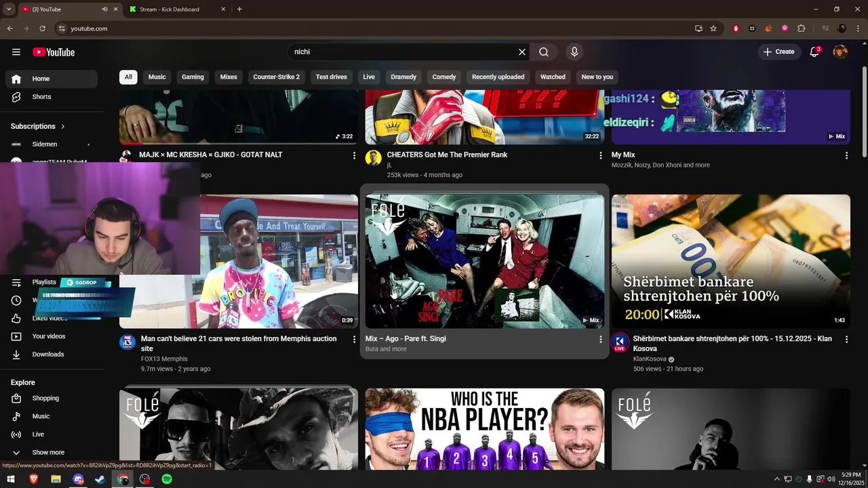Start voice search with the microphone icon
Viewport: 868px width, 488px height.
point(574,52)
